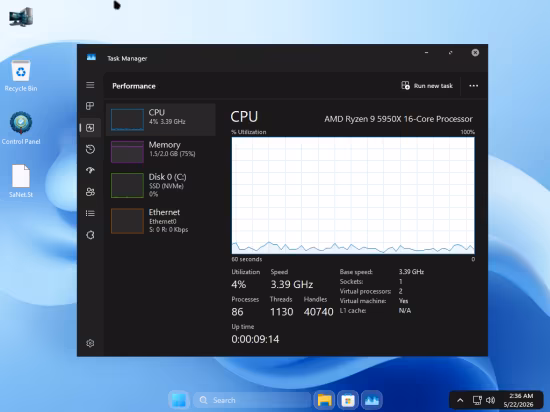Click the Performance page heading

click(134, 86)
